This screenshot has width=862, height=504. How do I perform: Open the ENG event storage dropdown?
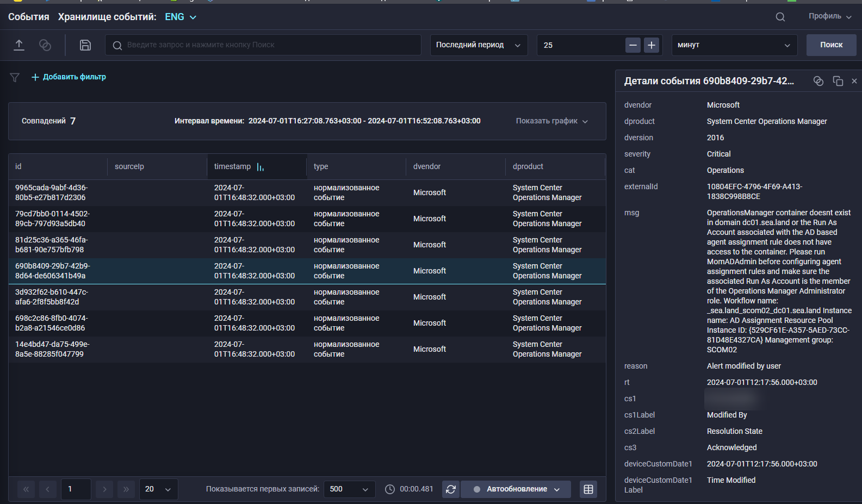click(x=181, y=17)
